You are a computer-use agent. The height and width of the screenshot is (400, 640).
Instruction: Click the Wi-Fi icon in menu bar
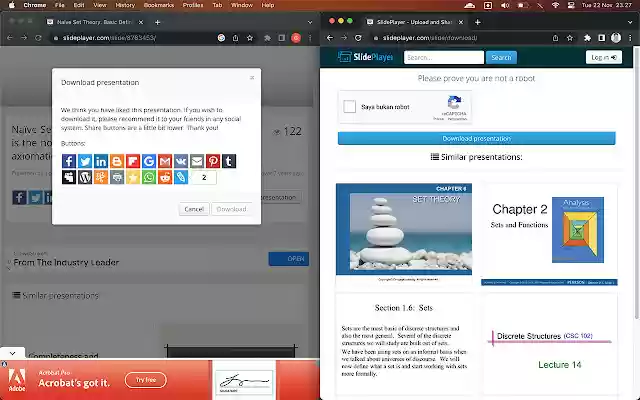pyautogui.click(x=555, y=5)
